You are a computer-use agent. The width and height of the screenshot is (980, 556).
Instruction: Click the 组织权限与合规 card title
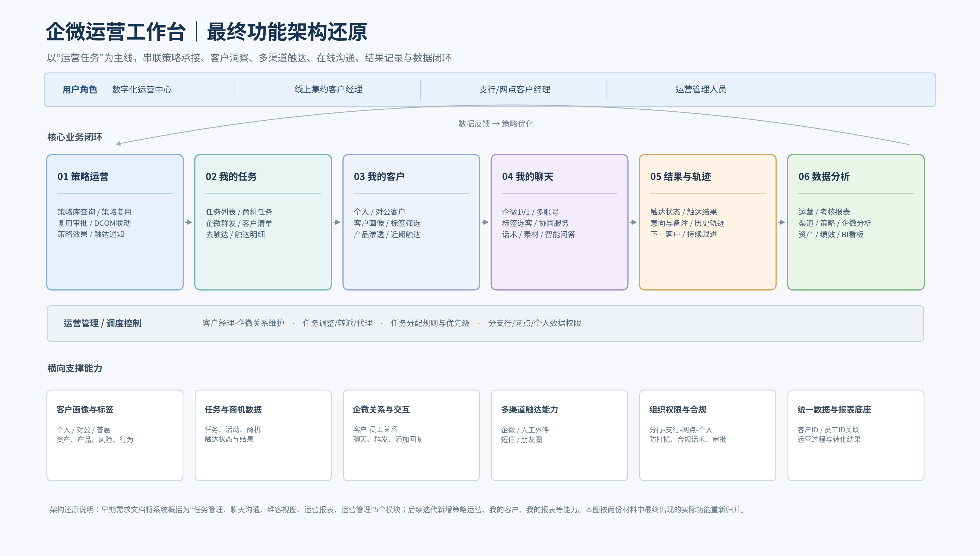click(678, 409)
